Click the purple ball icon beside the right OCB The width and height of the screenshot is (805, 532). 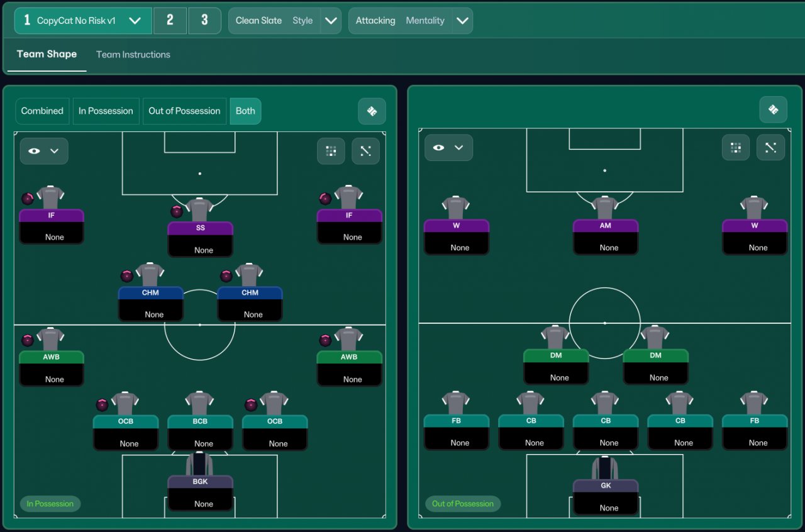251,405
